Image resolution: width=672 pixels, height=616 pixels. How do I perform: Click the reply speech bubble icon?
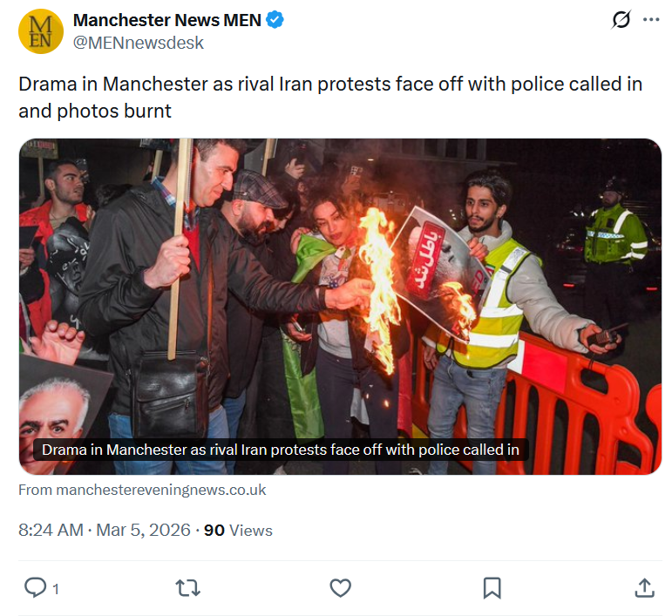coord(35,587)
